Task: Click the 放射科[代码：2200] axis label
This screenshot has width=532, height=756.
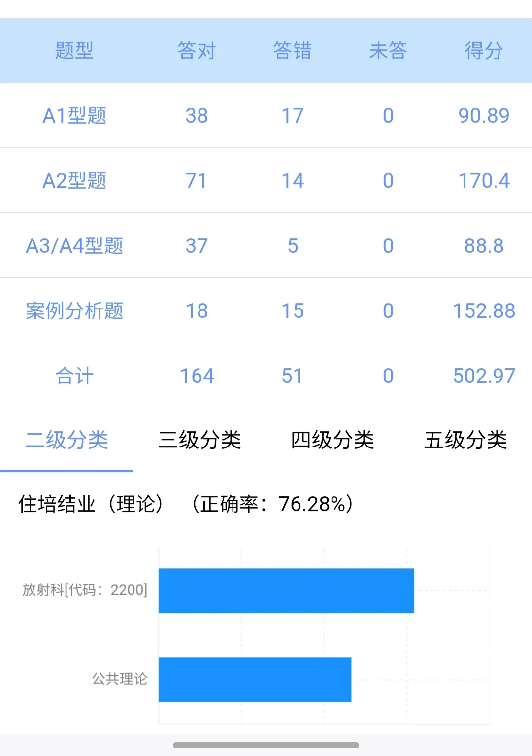Action: (85, 589)
